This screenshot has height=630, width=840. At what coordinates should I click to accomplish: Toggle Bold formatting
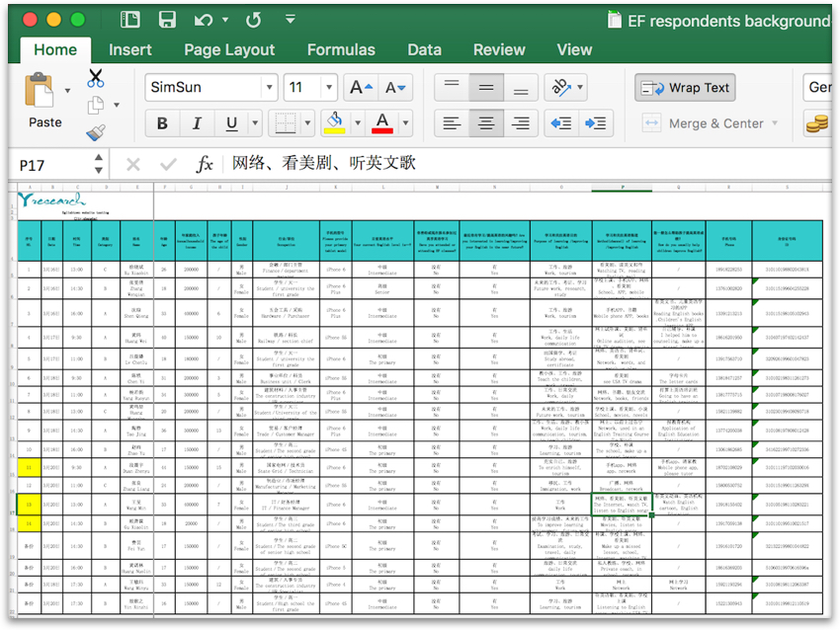point(162,123)
